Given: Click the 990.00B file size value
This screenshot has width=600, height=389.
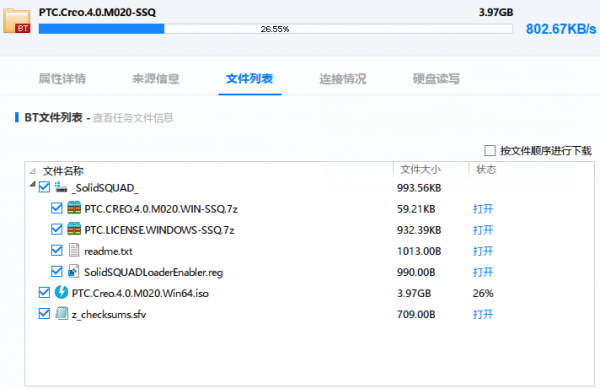Looking at the screenshot, I should [x=416, y=272].
